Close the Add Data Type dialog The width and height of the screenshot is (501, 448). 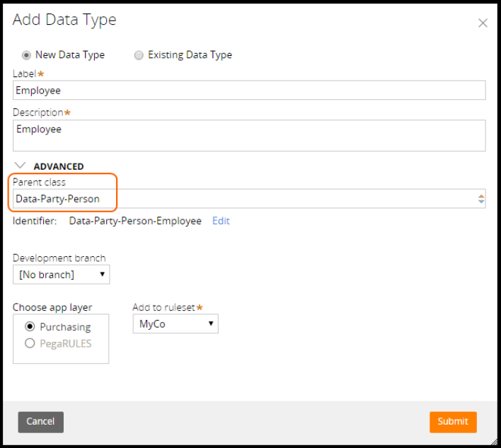483,23
